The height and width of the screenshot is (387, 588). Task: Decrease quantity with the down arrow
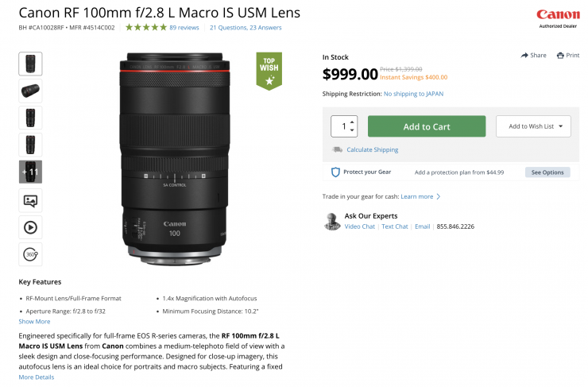(353, 130)
